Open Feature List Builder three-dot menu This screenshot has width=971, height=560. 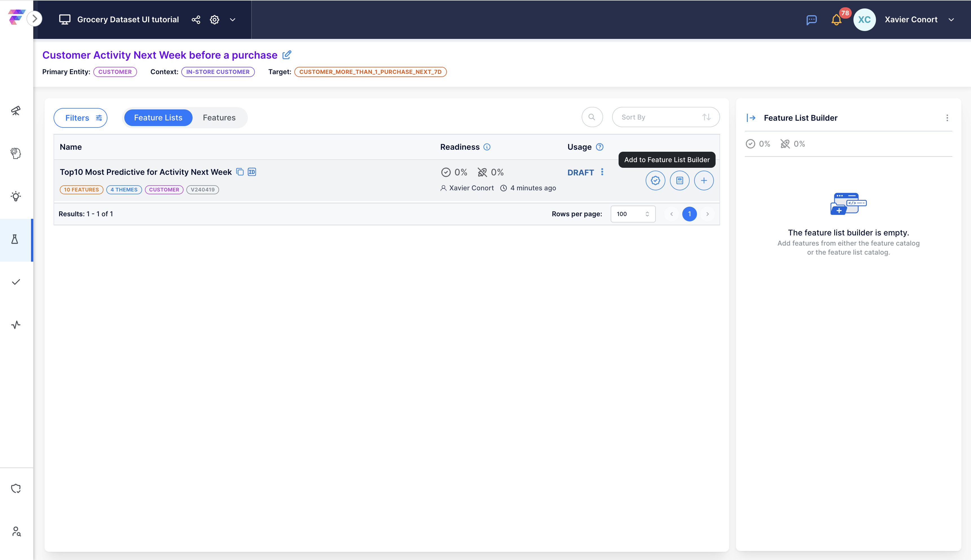pos(947,118)
